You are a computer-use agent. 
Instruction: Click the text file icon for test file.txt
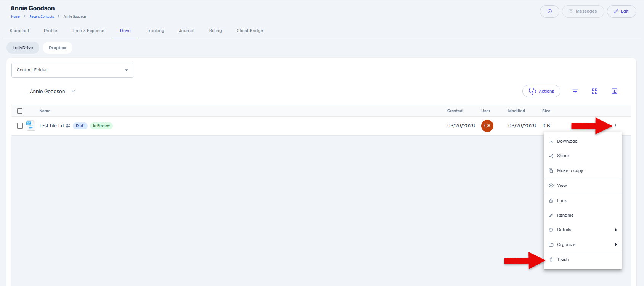(x=31, y=125)
